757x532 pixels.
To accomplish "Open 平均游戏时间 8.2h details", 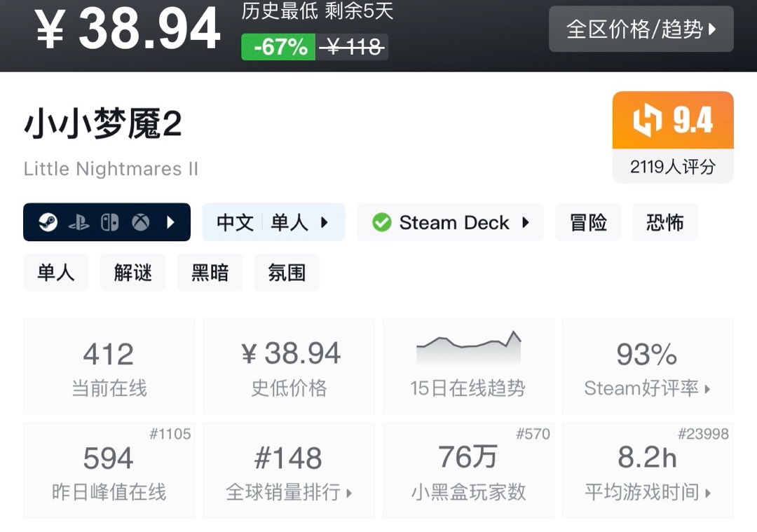I will [x=648, y=471].
